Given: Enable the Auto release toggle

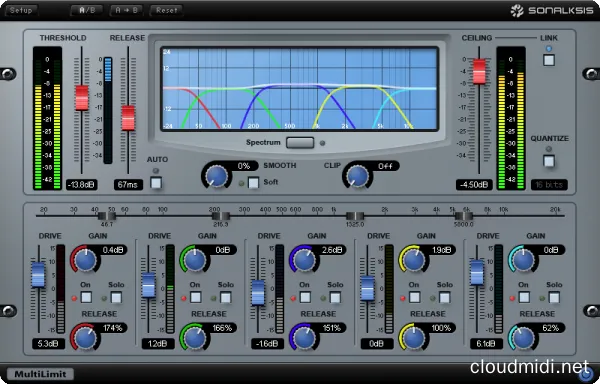Looking at the screenshot, I should coord(156,183).
